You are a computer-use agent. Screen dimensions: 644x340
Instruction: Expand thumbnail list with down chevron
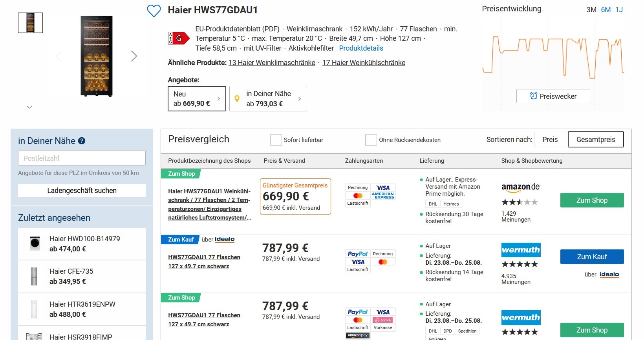pos(29,107)
